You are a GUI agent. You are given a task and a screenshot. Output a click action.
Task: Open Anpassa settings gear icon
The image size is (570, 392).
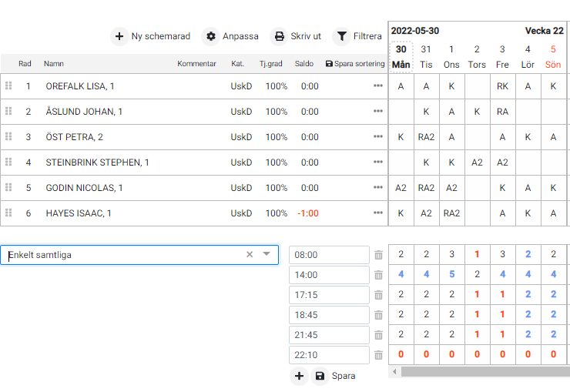(x=211, y=36)
